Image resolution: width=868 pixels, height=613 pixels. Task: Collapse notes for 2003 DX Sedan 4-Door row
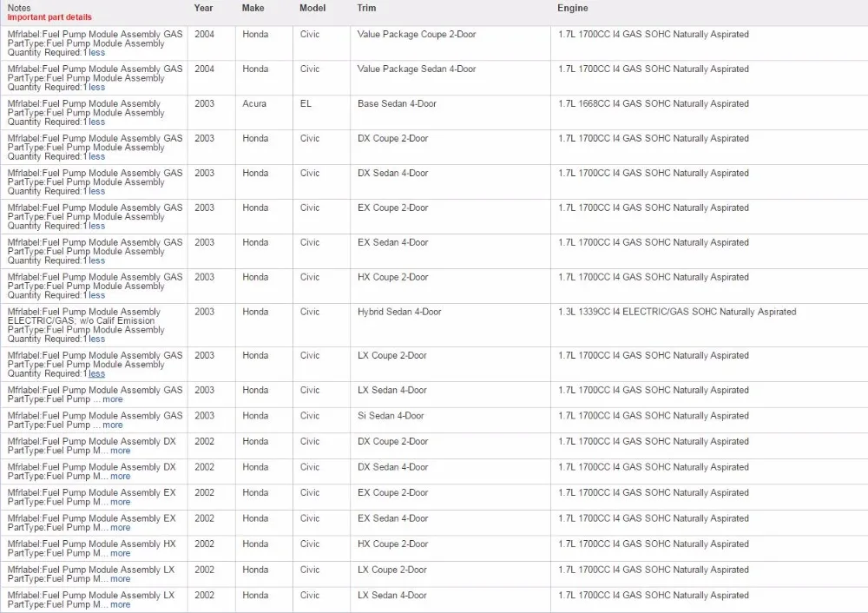tap(97, 192)
